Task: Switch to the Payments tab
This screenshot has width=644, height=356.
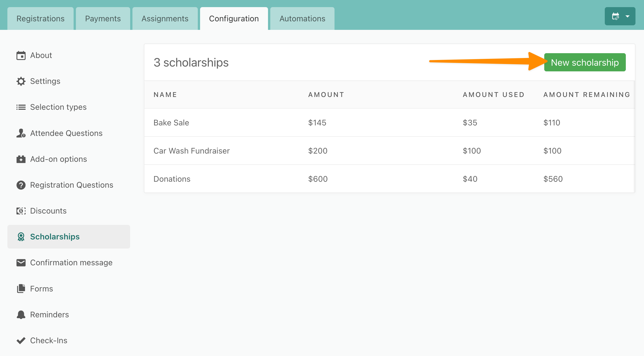Action: [103, 18]
